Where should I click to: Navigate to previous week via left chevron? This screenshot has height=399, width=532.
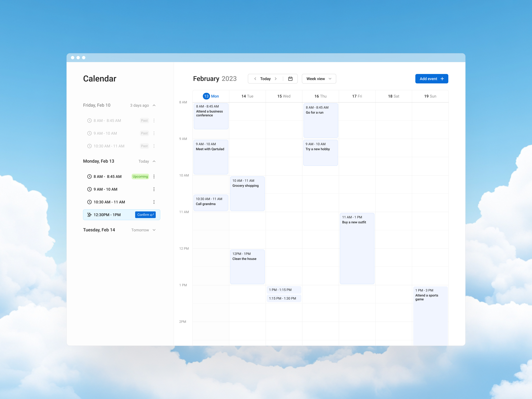[255, 79]
